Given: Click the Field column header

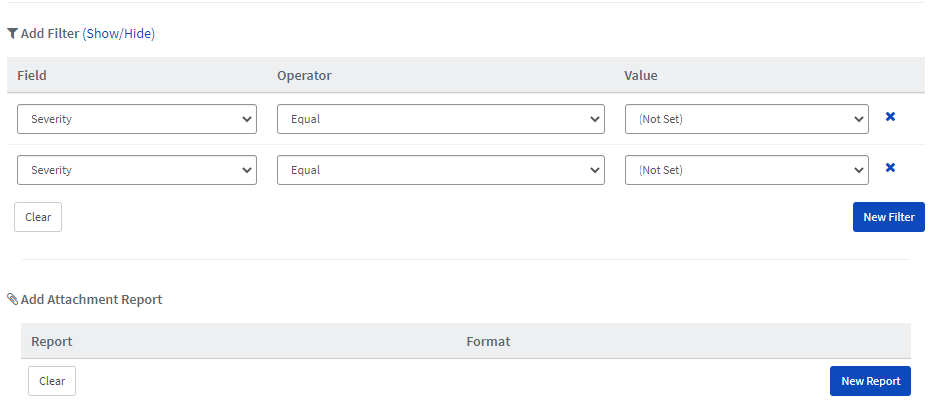Looking at the screenshot, I should pyautogui.click(x=32, y=75).
